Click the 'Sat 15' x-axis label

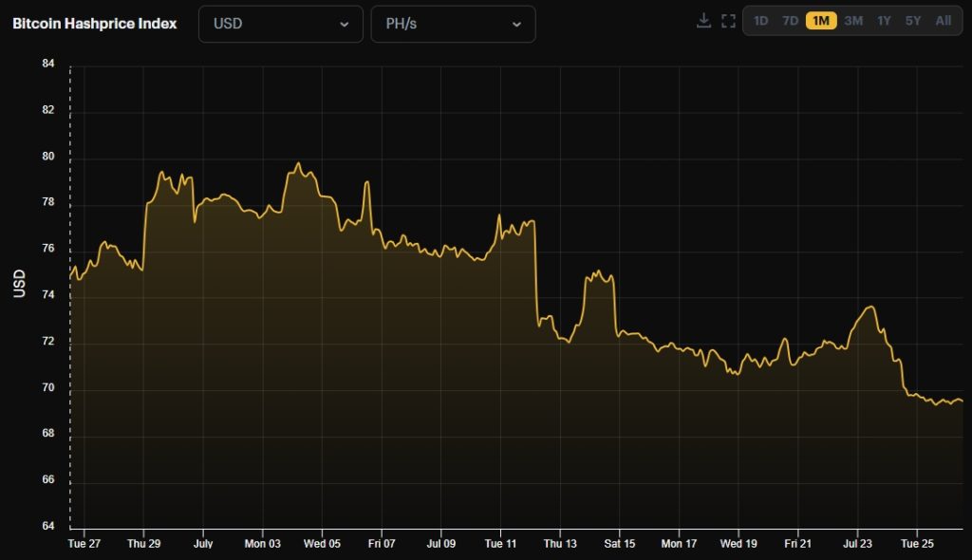pos(620,544)
